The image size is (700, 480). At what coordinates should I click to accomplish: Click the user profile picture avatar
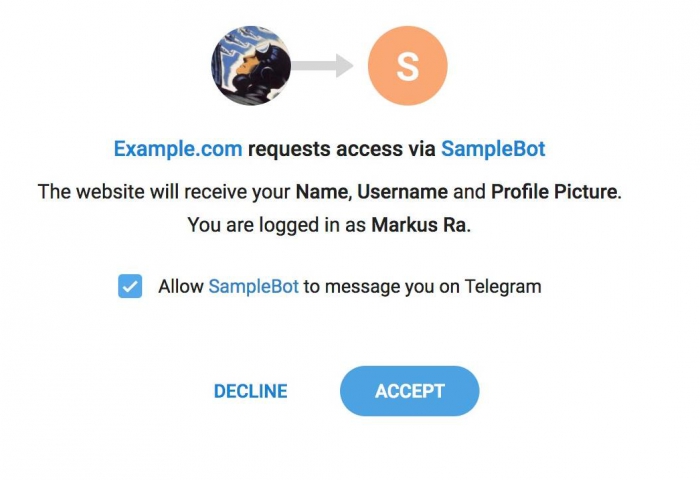click(250, 66)
